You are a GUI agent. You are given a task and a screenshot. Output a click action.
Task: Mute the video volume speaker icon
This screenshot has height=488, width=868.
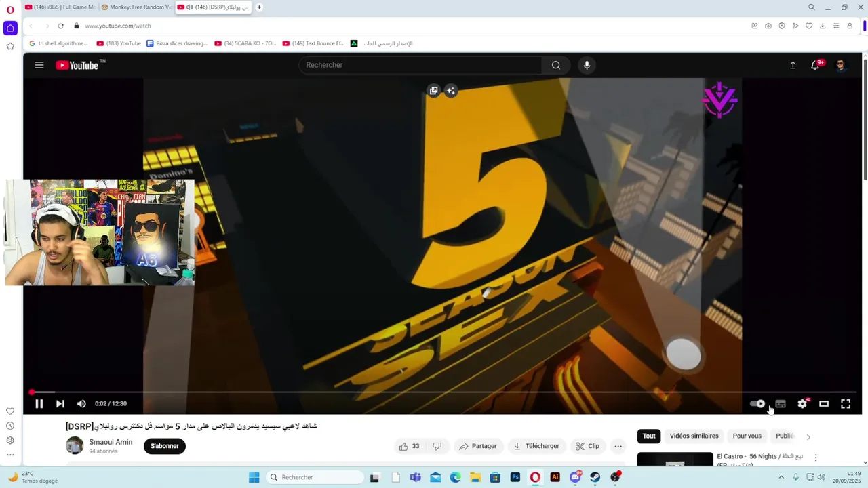[81, 403]
